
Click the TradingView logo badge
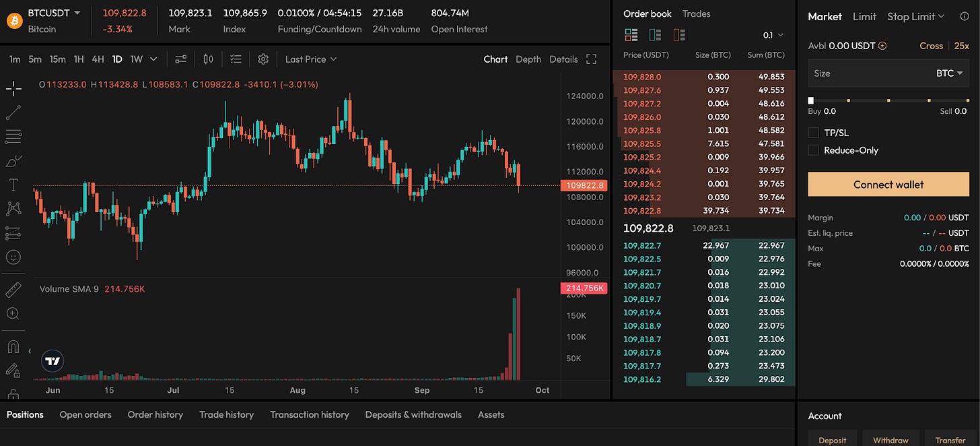pyautogui.click(x=53, y=361)
